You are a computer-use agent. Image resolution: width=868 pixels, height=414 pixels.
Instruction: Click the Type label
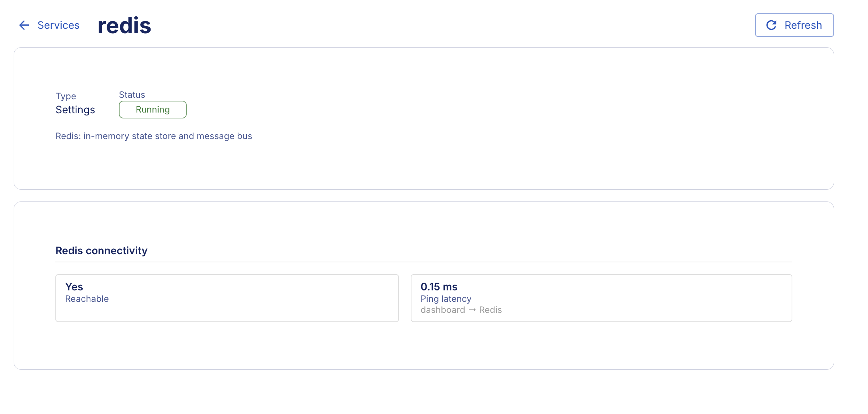pos(66,96)
